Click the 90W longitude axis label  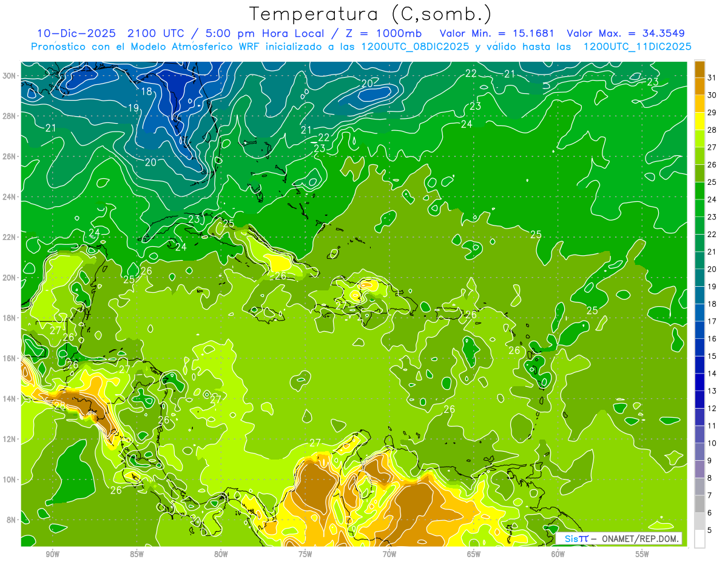pyautogui.click(x=52, y=555)
